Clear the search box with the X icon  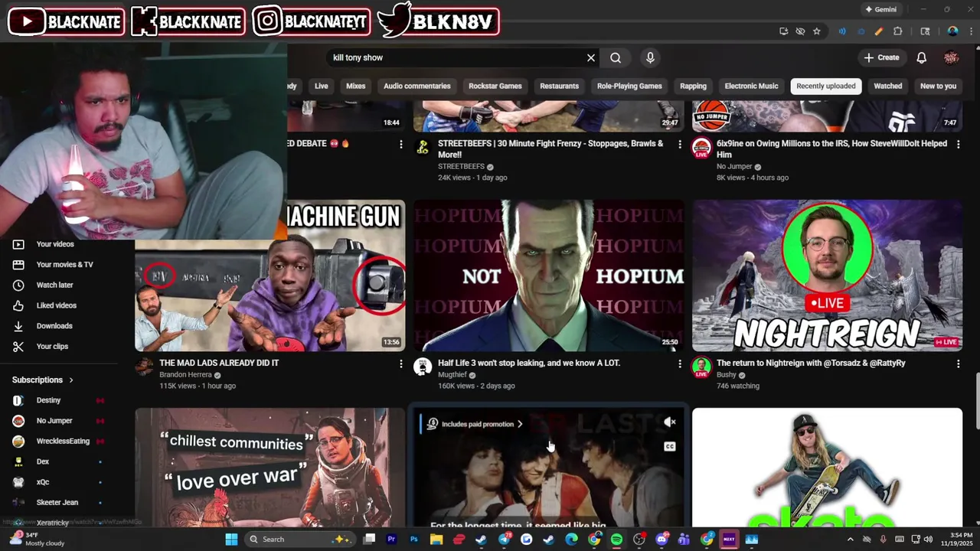[591, 57]
